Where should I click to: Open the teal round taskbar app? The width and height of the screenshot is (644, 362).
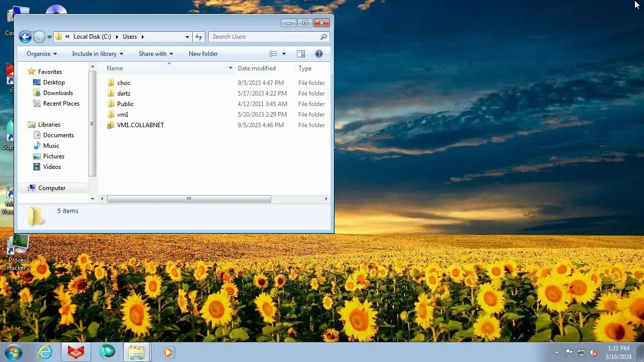(x=107, y=351)
